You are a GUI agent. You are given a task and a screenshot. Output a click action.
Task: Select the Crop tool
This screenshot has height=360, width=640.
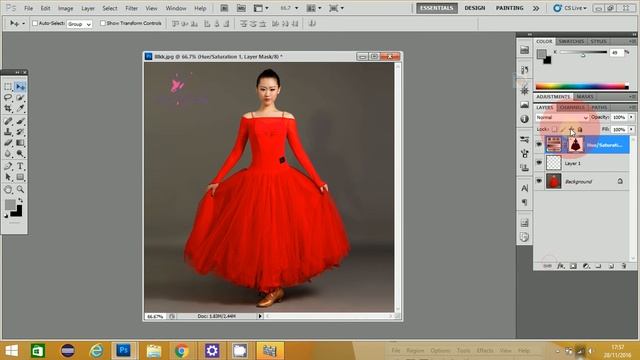click(x=8, y=108)
